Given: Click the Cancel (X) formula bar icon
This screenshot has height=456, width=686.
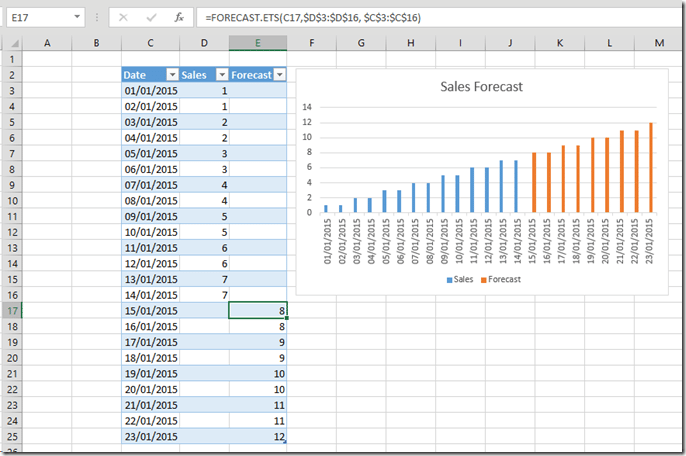Looking at the screenshot, I should click(x=123, y=18).
